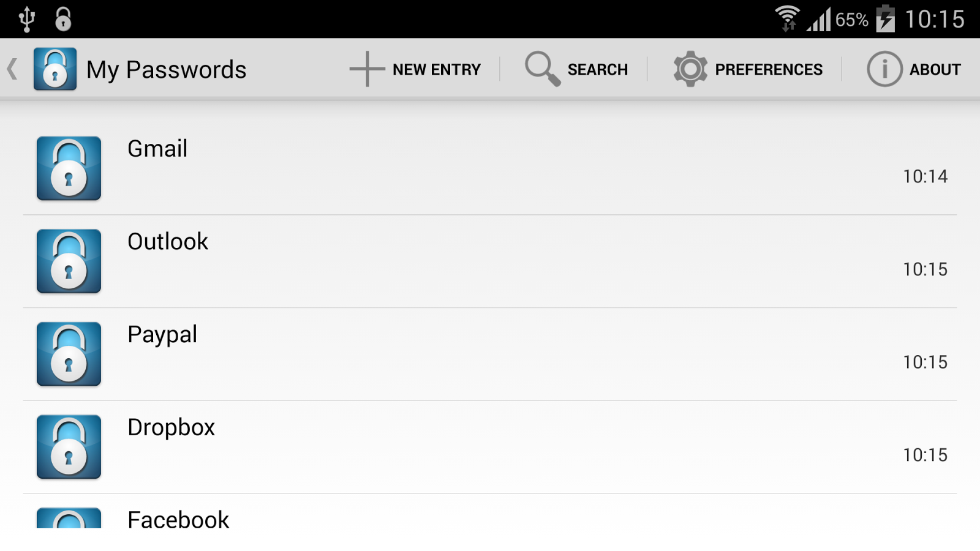This screenshot has height=551, width=980.
Task: Select the Gmail padlock icon
Action: pos(69,169)
